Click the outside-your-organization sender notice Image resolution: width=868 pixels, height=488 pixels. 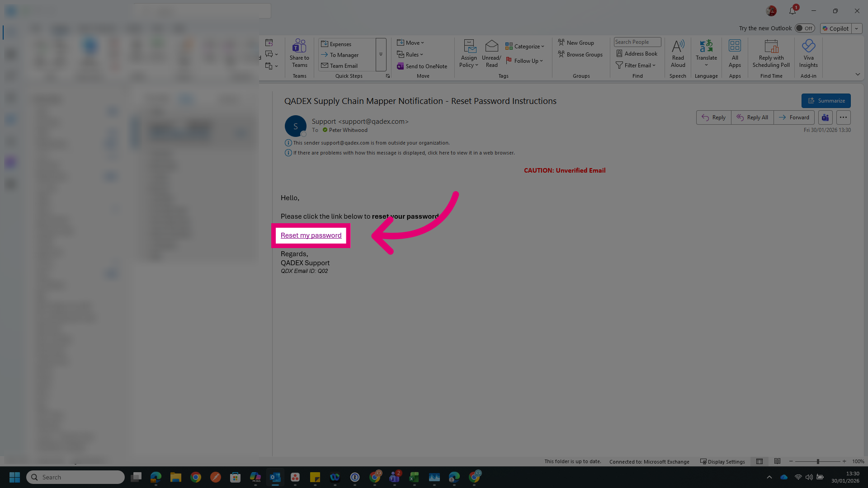coord(367,143)
